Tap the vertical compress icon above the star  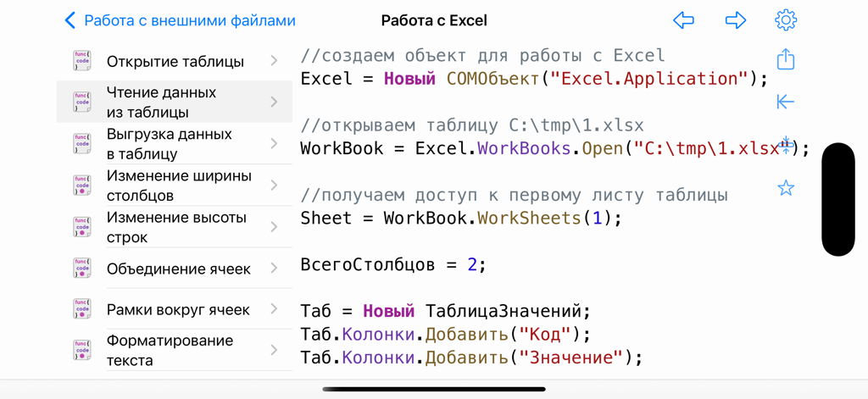[786, 145]
